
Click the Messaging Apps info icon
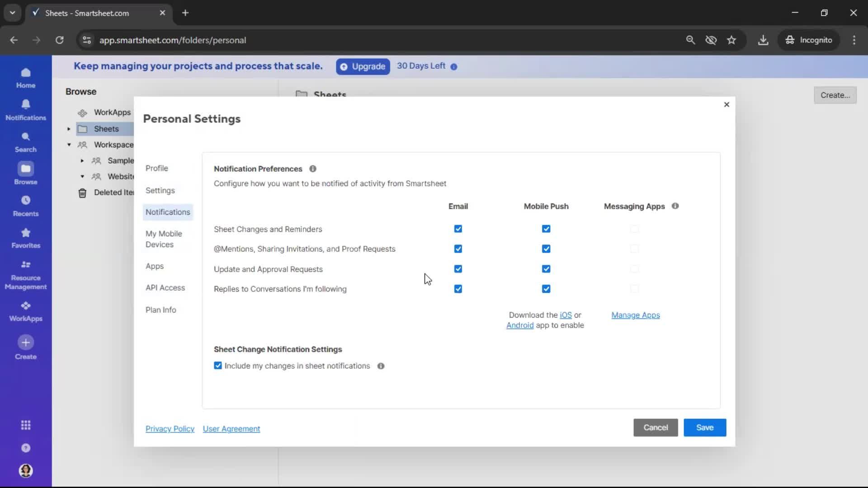[675, 206]
